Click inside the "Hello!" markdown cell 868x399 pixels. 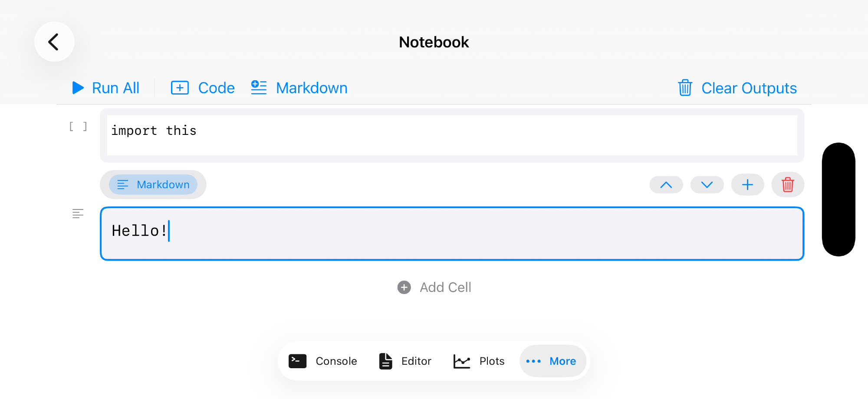pos(451,233)
